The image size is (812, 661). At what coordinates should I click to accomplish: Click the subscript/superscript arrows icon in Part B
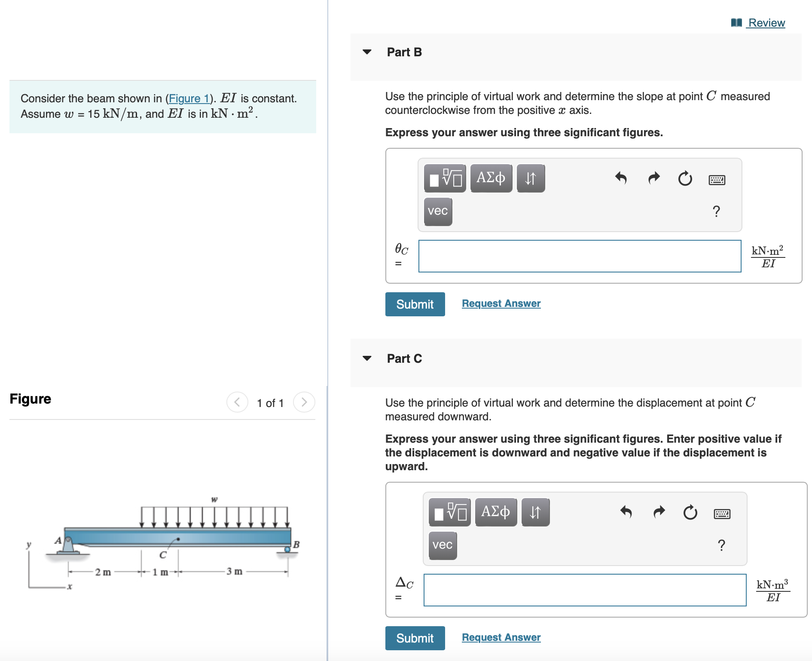(x=531, y=177)
